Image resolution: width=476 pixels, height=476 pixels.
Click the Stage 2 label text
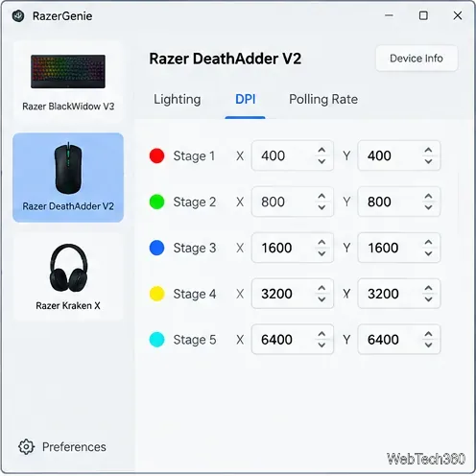pos(195,202)
